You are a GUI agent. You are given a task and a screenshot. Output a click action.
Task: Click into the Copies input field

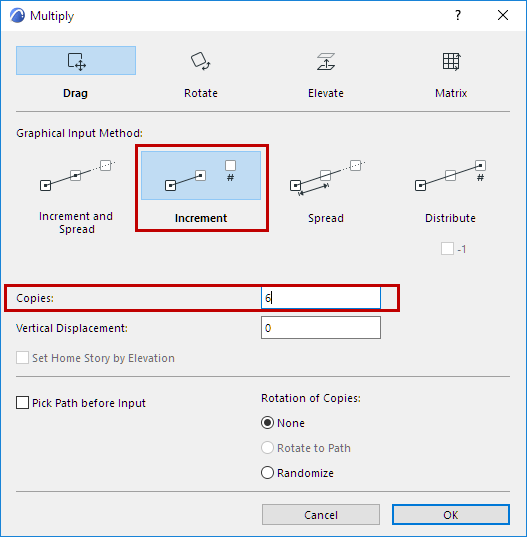pyautogui.click(x=321, y=298)
